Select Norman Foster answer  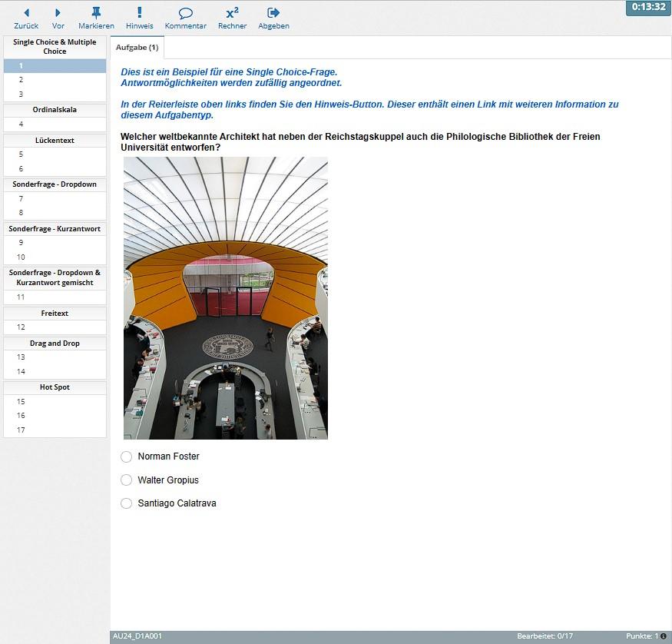127,456
